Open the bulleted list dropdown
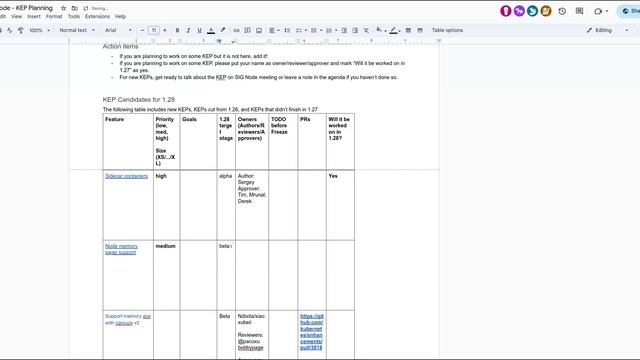The height and width of the screenshot is (360, 640). 316,30
